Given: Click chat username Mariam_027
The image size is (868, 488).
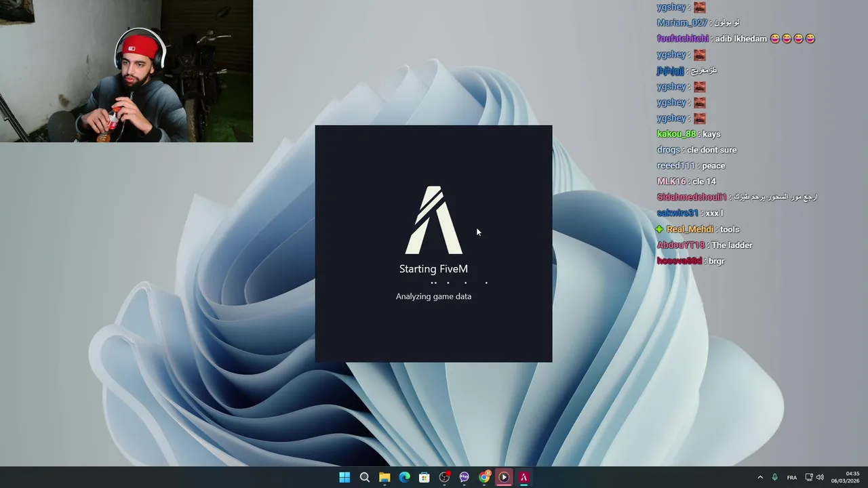Looking at the screenshot, I should tap(682, 23).
